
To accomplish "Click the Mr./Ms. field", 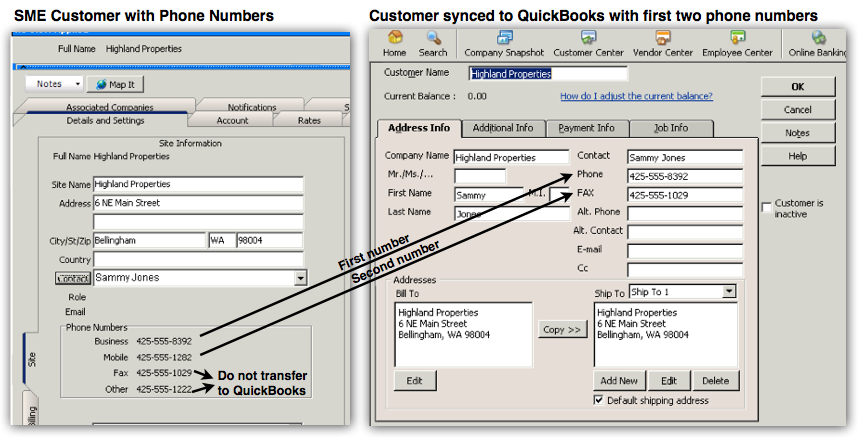I will coord(480,176).
